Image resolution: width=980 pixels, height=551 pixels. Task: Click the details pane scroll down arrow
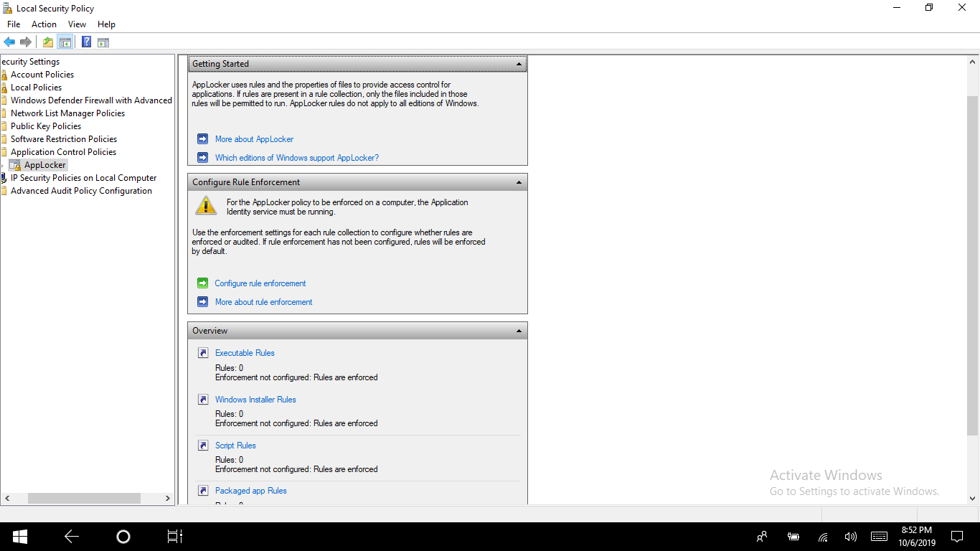tap(973, 499)
